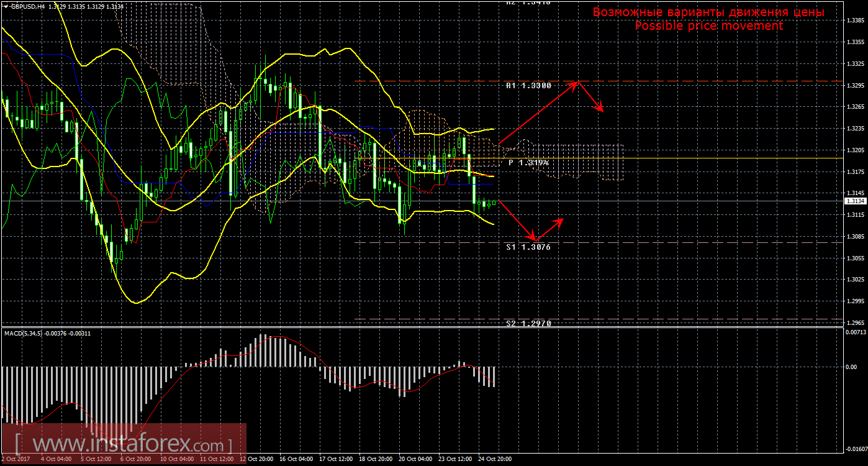Click the 23 Oct 12:00 time label
The width and height of the screenshot is (868, 466).
[454, 459]
